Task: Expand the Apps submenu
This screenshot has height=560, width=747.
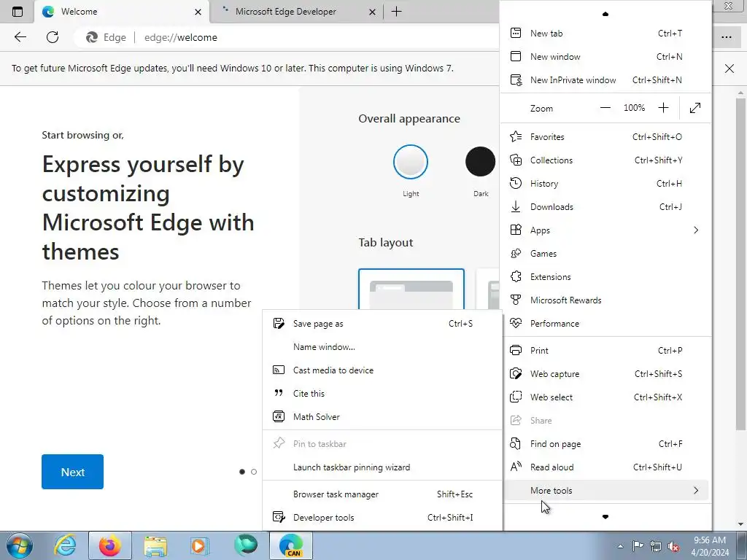Action: coord(605,230)
